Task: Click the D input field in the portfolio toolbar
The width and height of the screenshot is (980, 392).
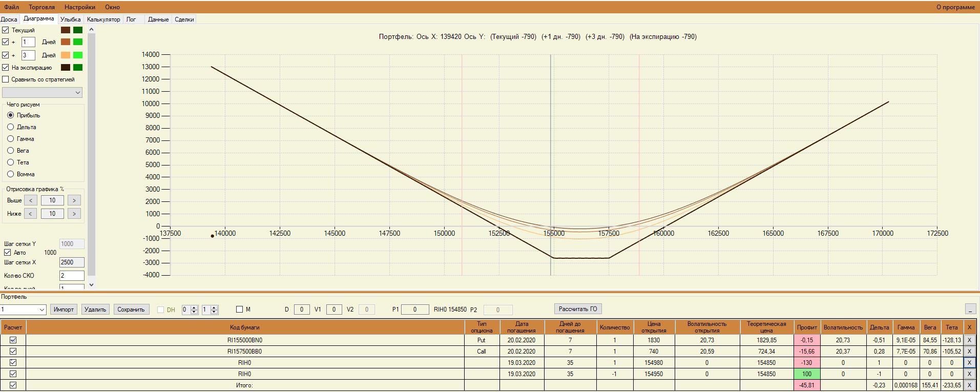Action: (302, 310)
